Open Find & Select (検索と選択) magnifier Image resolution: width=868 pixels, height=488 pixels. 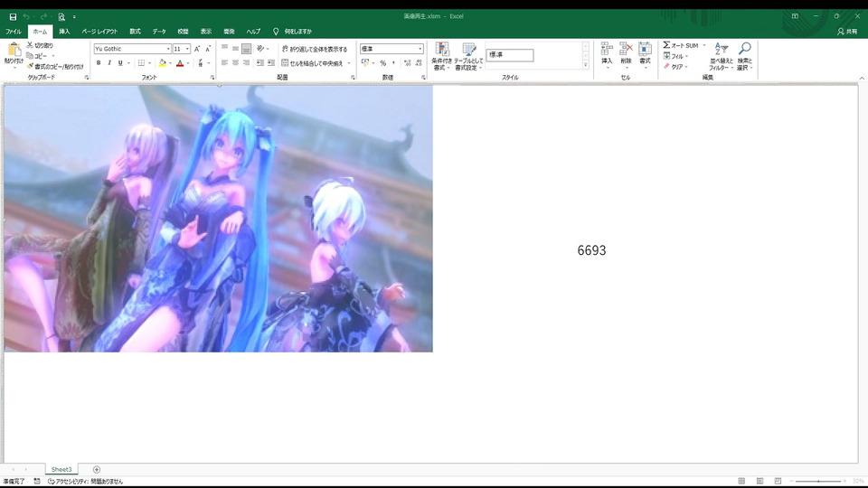[x=745, y=56]
